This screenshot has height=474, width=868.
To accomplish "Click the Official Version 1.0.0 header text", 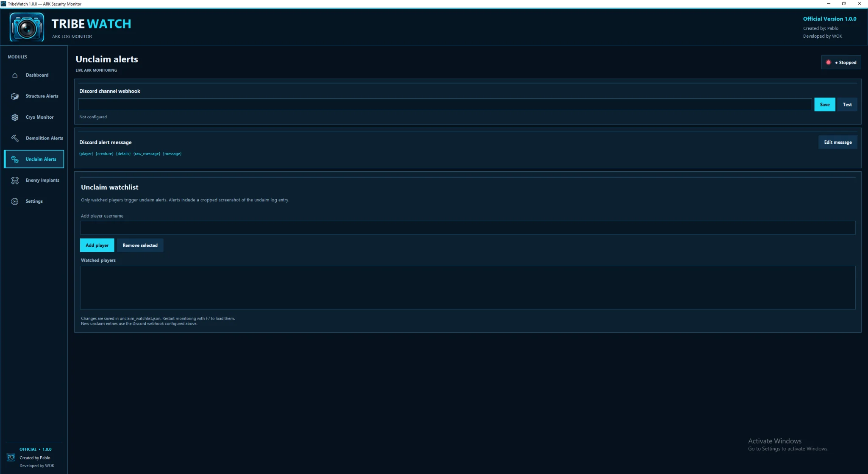I will tap(829, 19).
